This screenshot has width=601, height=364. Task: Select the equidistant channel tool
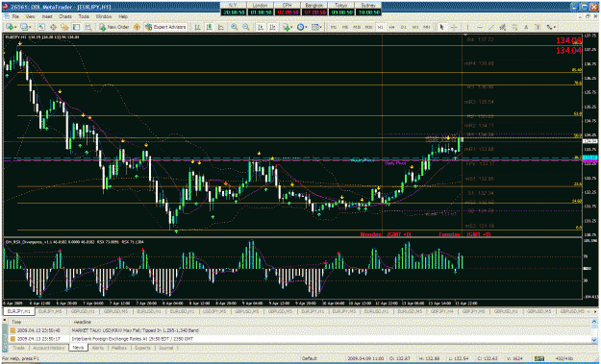(x=503, y=27)
